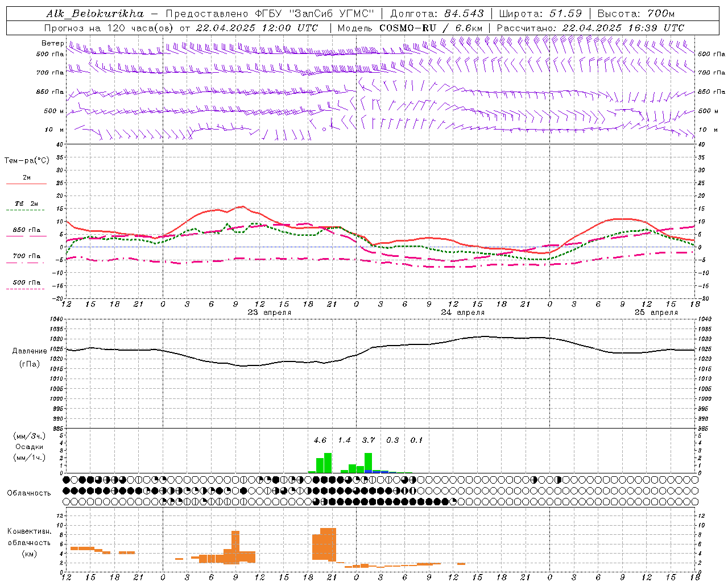This screenshot has height=582, width=728.
Task: Click the 4.6 precipitation total
Action: 320,440
